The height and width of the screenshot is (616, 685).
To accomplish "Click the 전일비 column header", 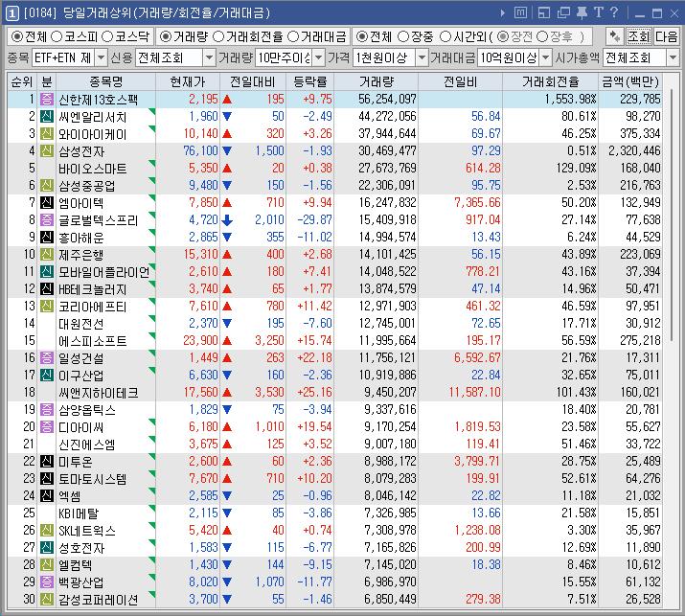I will pos(461,81).
